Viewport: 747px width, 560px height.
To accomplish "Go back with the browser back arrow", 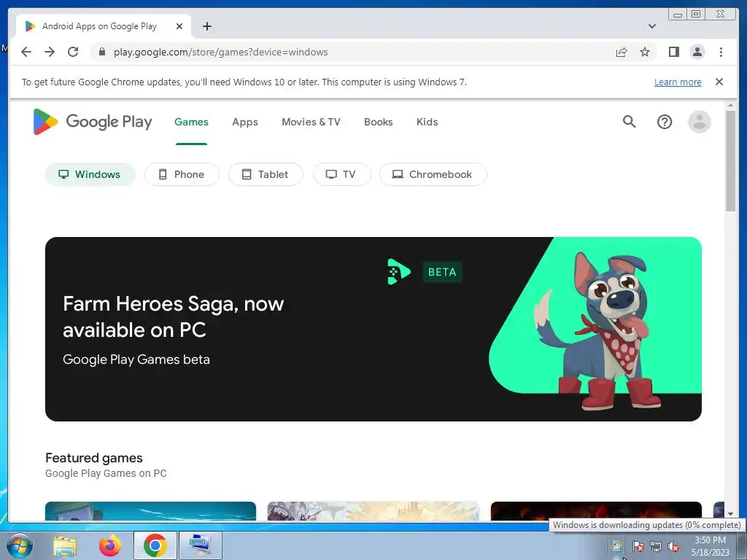I will coord(26,52).
